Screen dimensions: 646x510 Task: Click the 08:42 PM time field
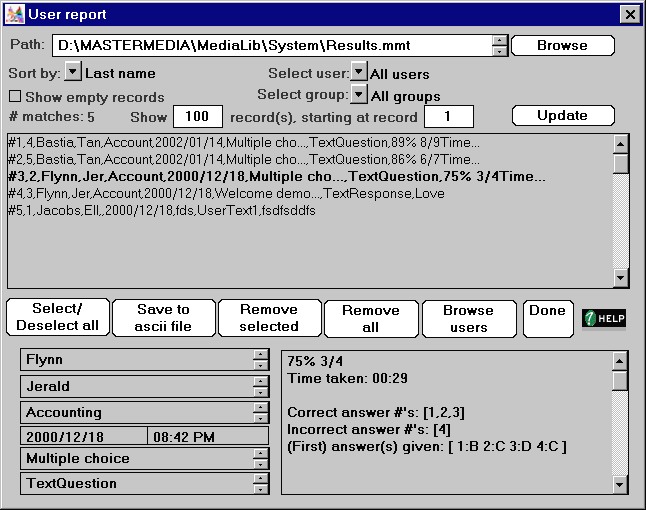coord(208,436)
